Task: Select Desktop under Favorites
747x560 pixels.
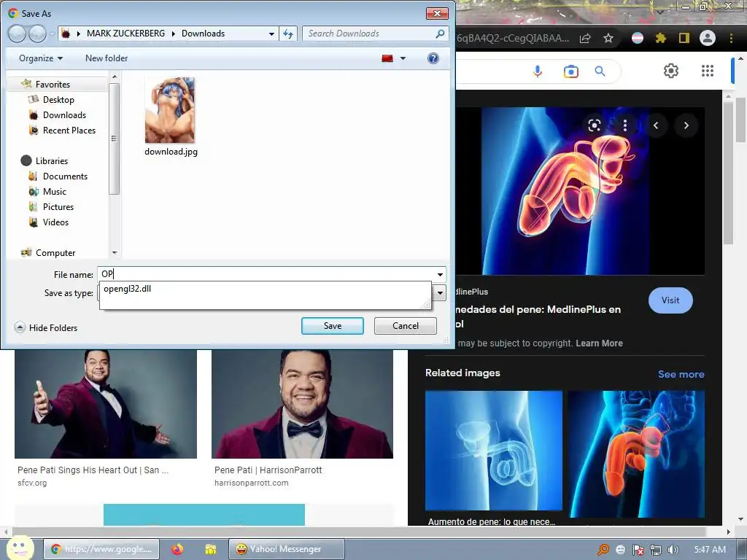Action: 58,99
